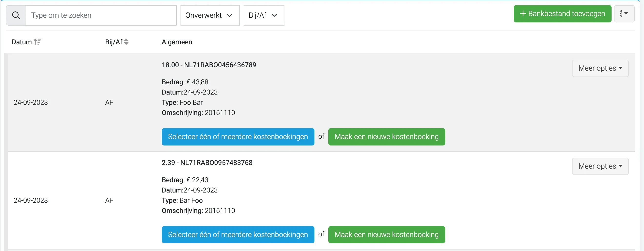Click the magnifying glass search icon
644x251 pixels.
point(16,15)
